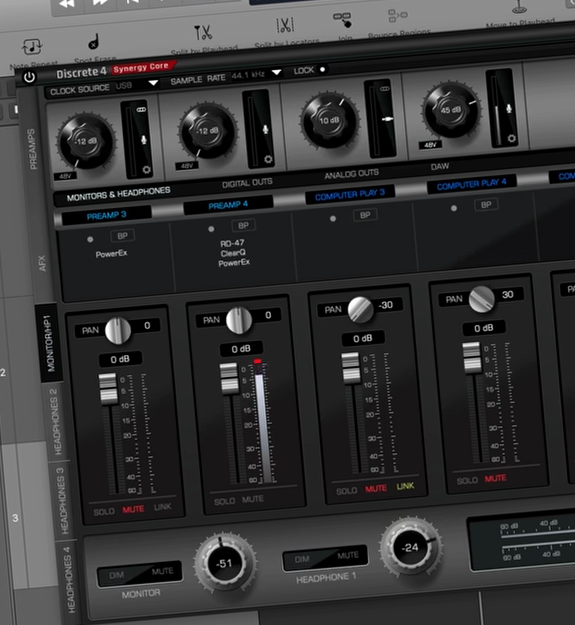Click the 0 dB level field on PREAMP 4 channel
The width and height of the screenshot is (575, 625).
point(241,349)
